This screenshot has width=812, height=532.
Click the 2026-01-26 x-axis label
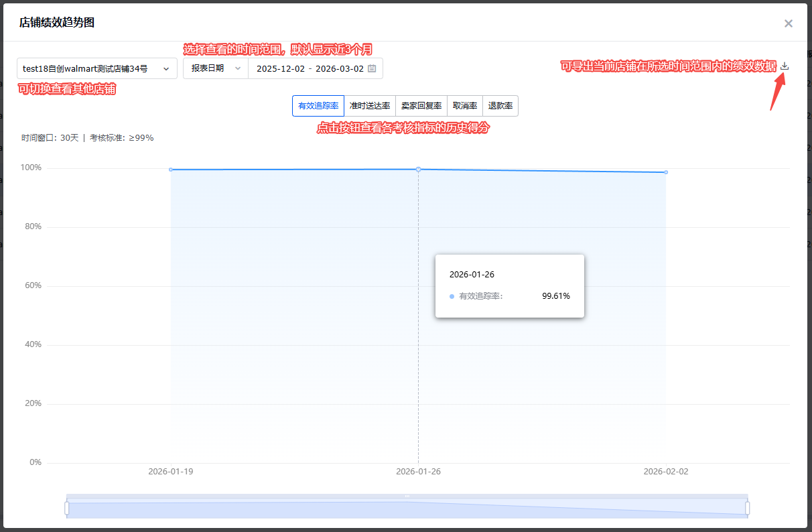418,472
